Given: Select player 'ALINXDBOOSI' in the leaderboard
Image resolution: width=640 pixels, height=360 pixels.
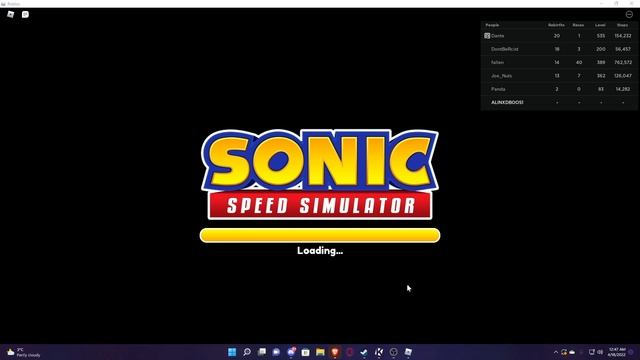Looking at the screenshot, I should [x=559, y=102].
